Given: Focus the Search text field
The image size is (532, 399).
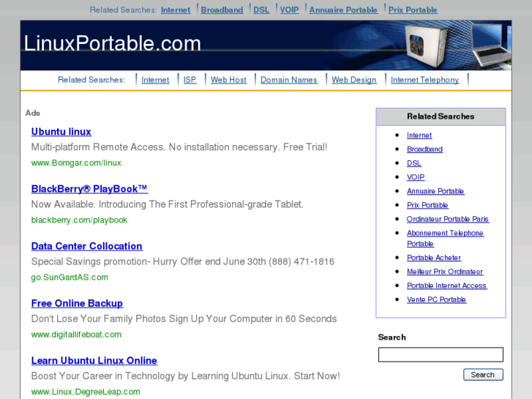Looking at the screenshot, I should 441,354.
